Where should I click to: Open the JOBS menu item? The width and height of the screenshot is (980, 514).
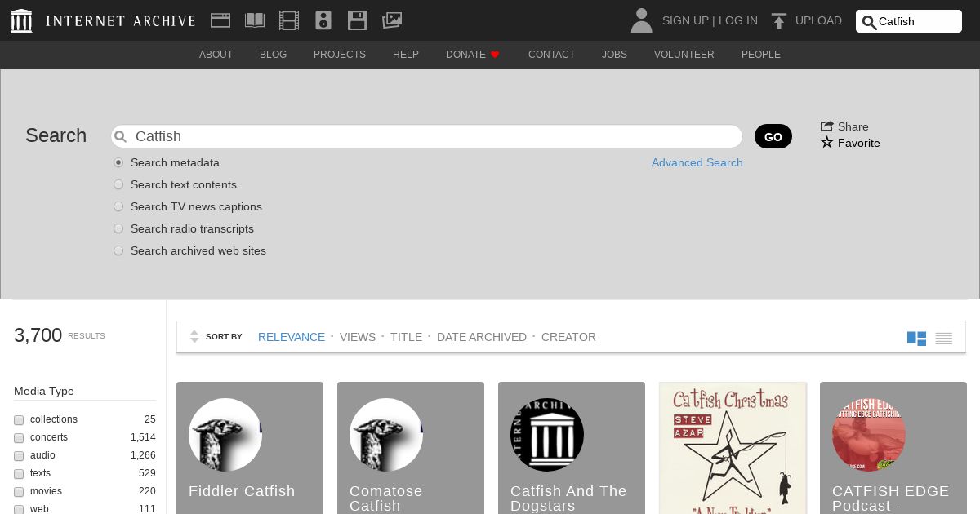click(614, 55)
